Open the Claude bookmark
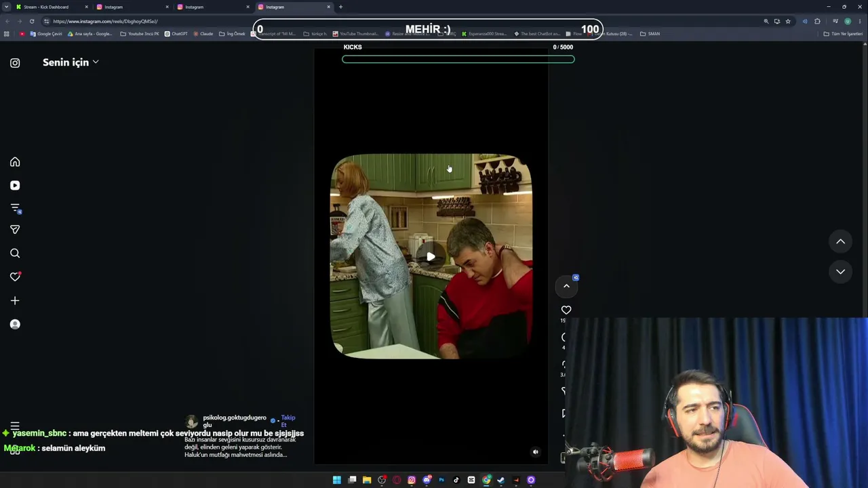Image resolution: width=868 pixels, height=488 pixels. coord(203,34)
